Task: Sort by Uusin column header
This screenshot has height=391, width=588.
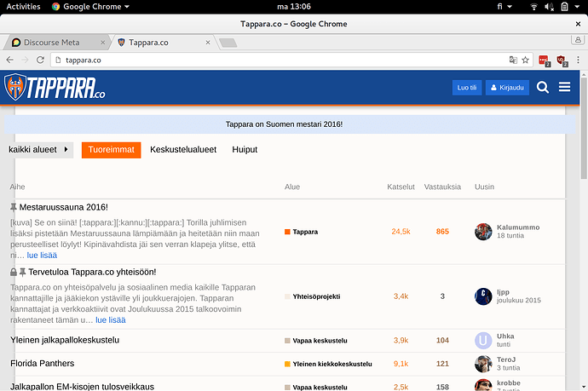Action: click(485, 187)
